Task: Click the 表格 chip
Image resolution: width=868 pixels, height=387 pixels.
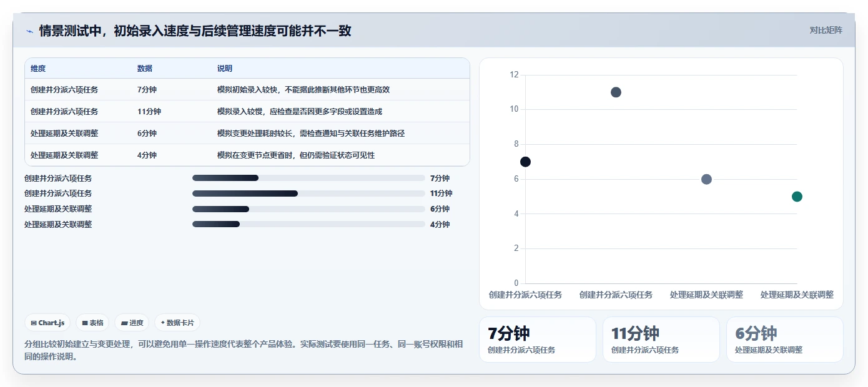Action: (92, 323)
